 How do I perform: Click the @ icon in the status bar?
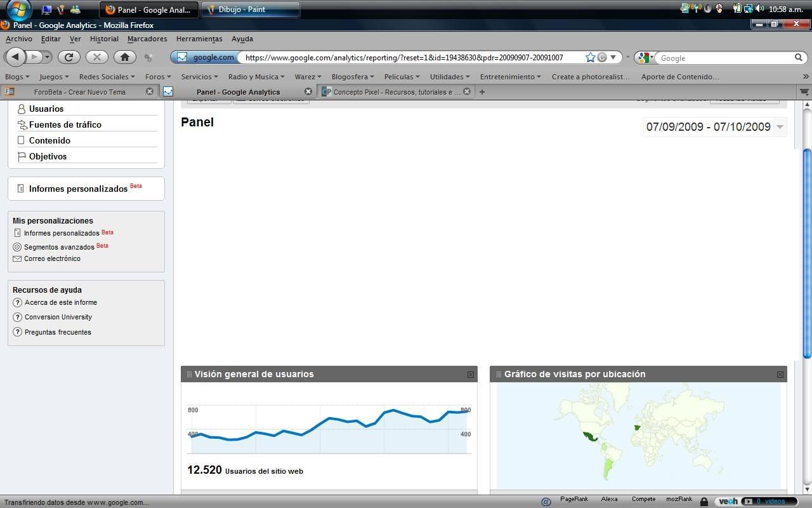[x=546, y=502]
